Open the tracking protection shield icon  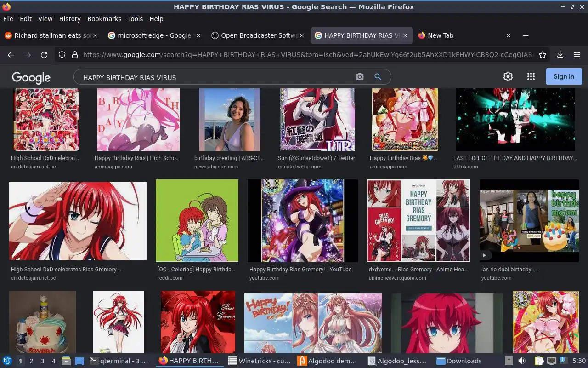tap(62, 55)
